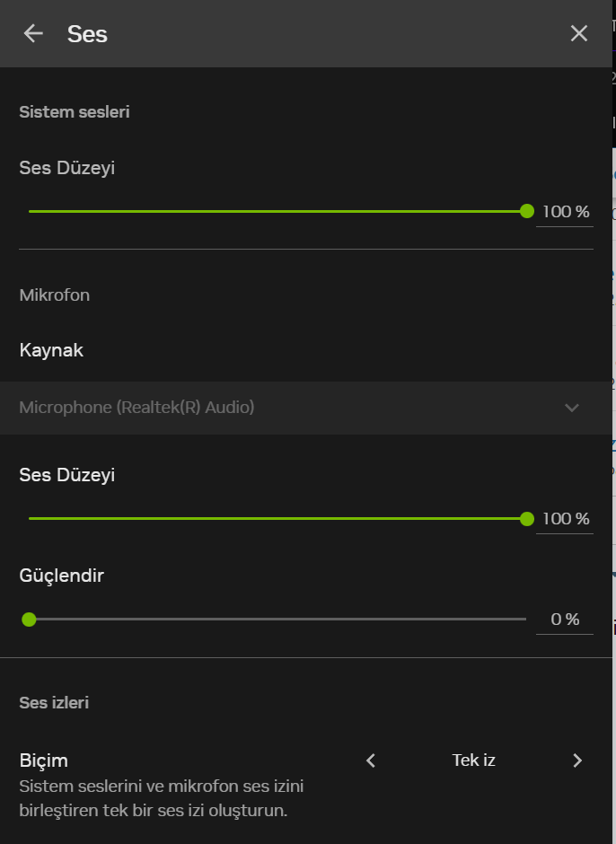Image resolution: width=616 pixels, height=844 pixels.
Task: Click the Güçlendir slider handle
Action: click(x=29, y=619)
